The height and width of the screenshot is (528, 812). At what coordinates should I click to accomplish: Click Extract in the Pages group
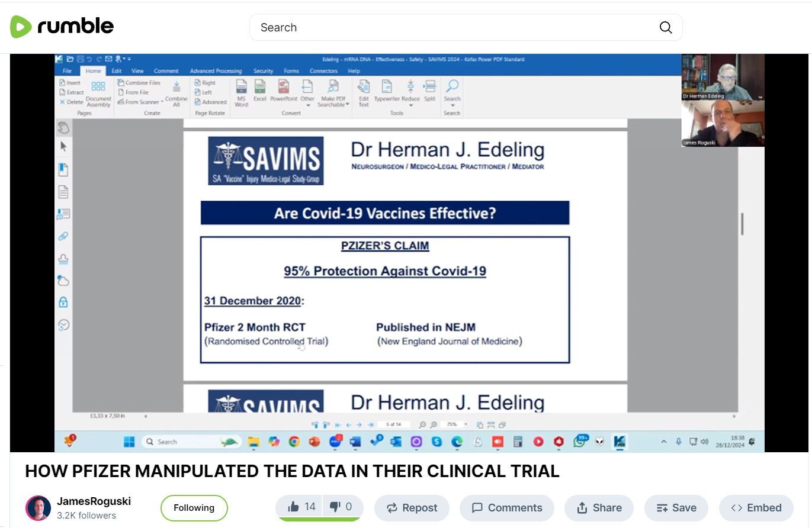click(x=71, y=92)
